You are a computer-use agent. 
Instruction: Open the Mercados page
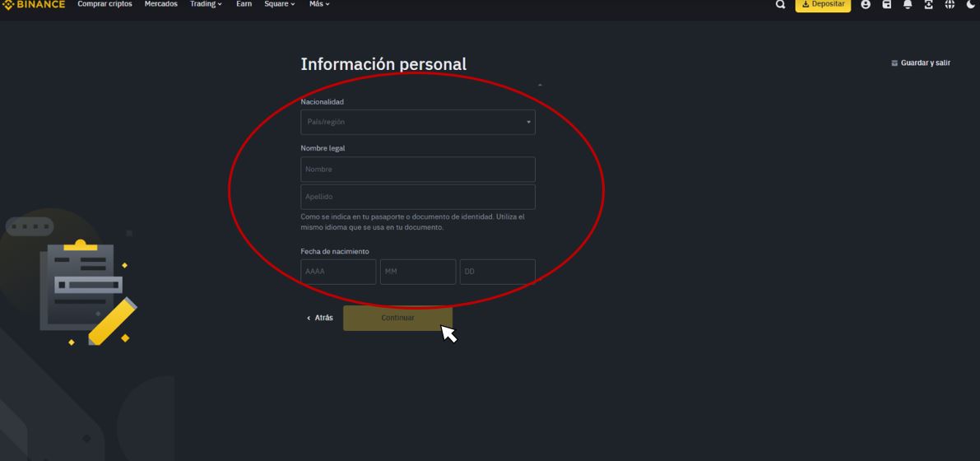coord(160,5)
